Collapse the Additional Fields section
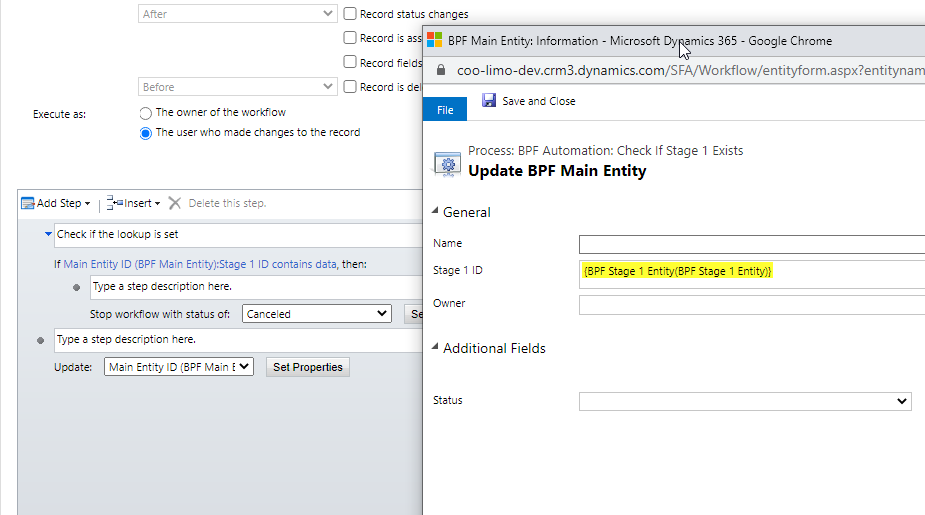The width and height of the screenshot is (925, 515). pyautogui.click(x=435, y=347)
